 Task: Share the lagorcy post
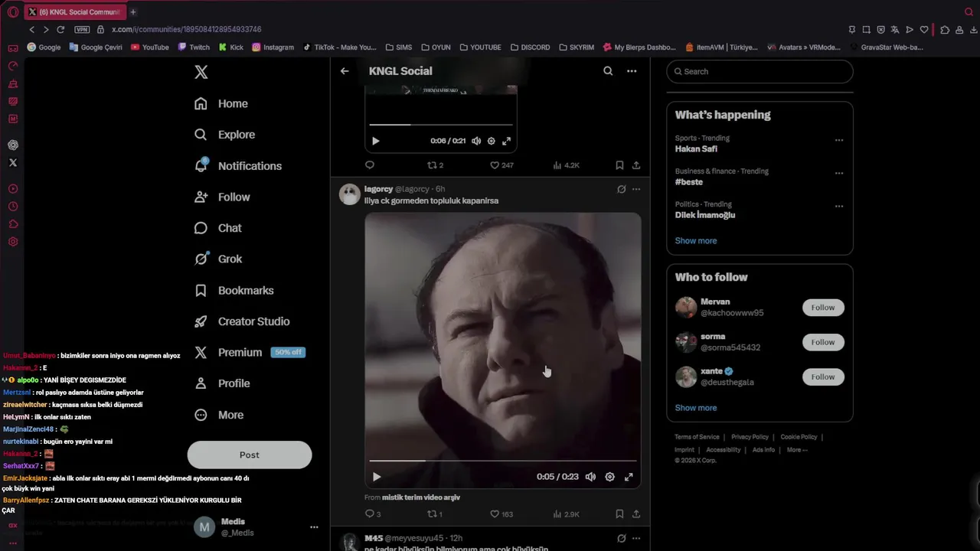pos(636,514)
